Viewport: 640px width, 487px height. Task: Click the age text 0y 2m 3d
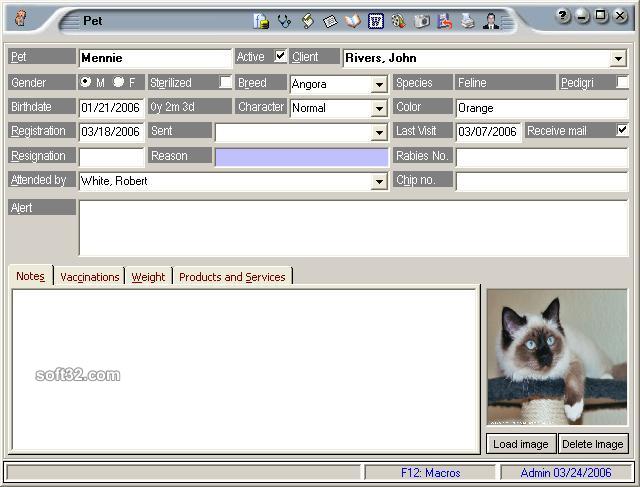[x=172, y=107]
